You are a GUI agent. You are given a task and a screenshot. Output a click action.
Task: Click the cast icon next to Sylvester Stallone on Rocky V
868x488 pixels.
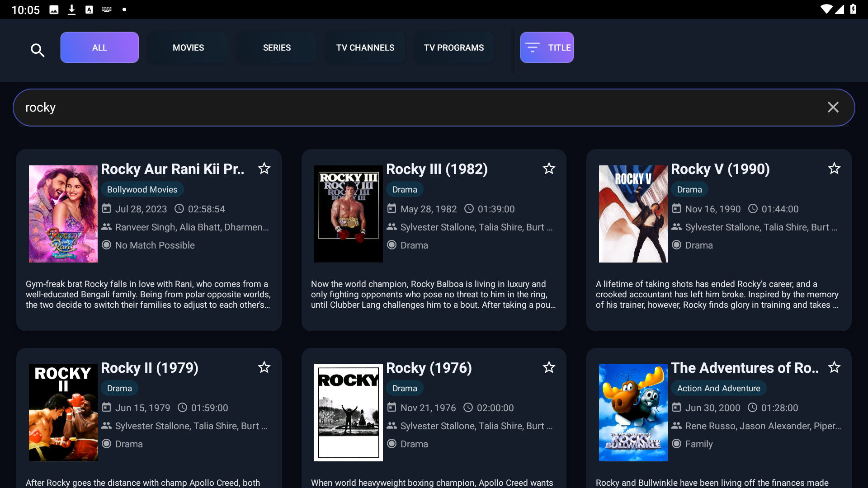pyautogui.click(x=677, y=226)
